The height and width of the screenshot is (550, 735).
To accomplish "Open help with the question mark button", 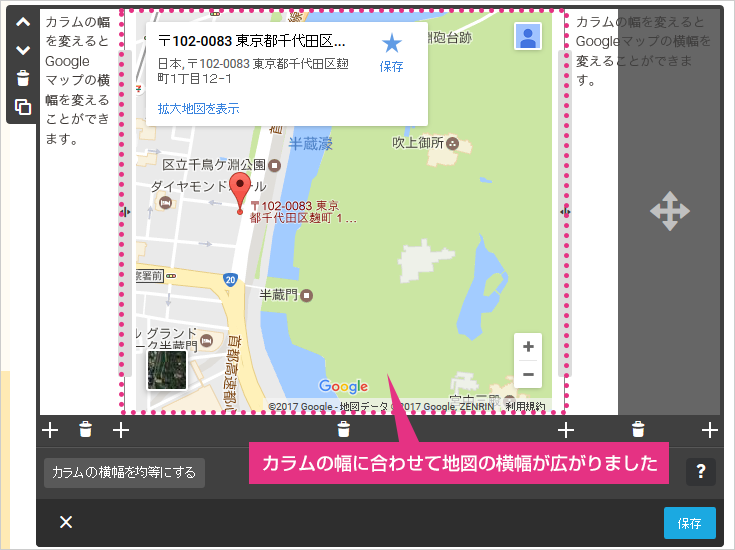I will (x=701, y=471).
